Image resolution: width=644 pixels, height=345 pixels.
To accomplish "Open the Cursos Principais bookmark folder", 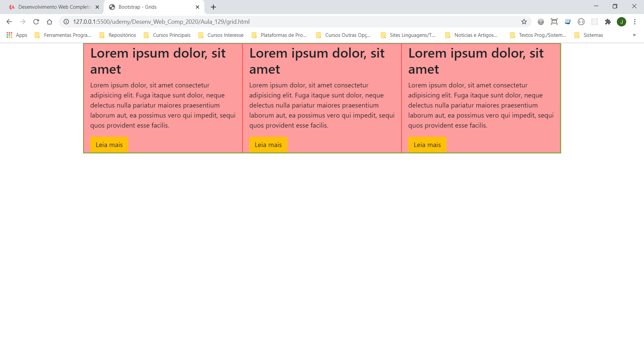I will click(167, 35).
